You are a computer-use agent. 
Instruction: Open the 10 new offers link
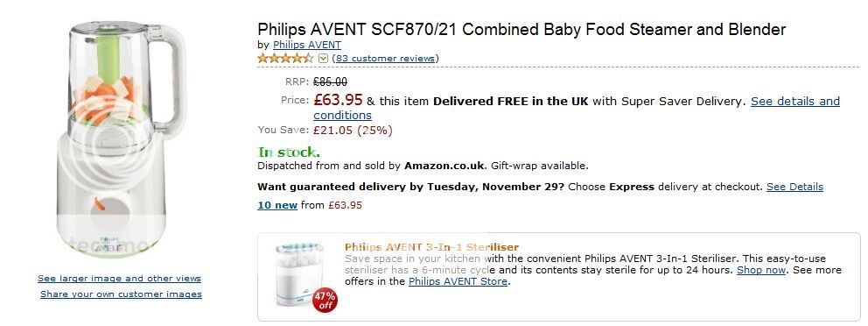coord(277,205)
